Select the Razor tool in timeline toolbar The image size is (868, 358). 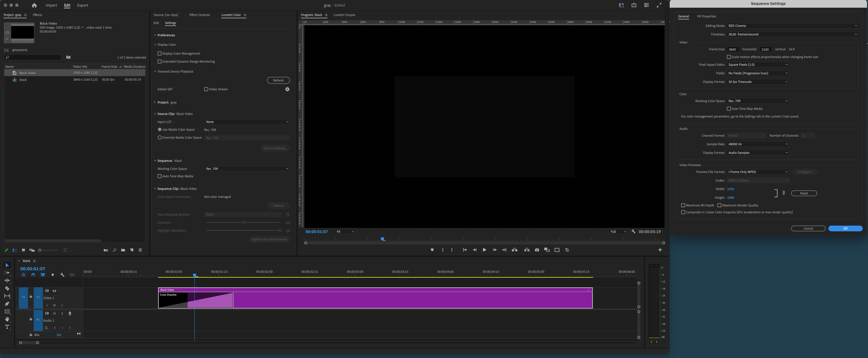(x=7, y=289)
